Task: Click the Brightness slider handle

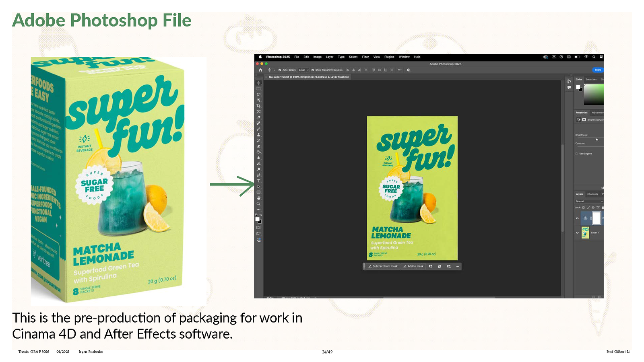Action: (x=597, y=140)
